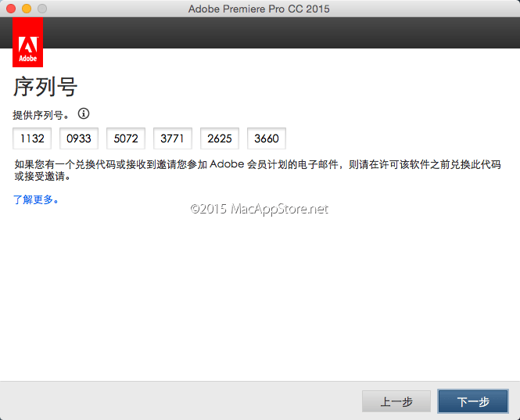This screenshot has height=420, width=520.
Task: Click the Adobe logo in the header
Action: (28, 42)
